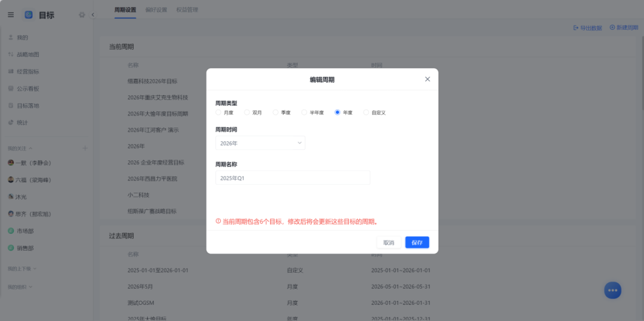This screenshot has height=321, width=644.
Task: Click the green icon for 市场部
Action: click(11, 231)
